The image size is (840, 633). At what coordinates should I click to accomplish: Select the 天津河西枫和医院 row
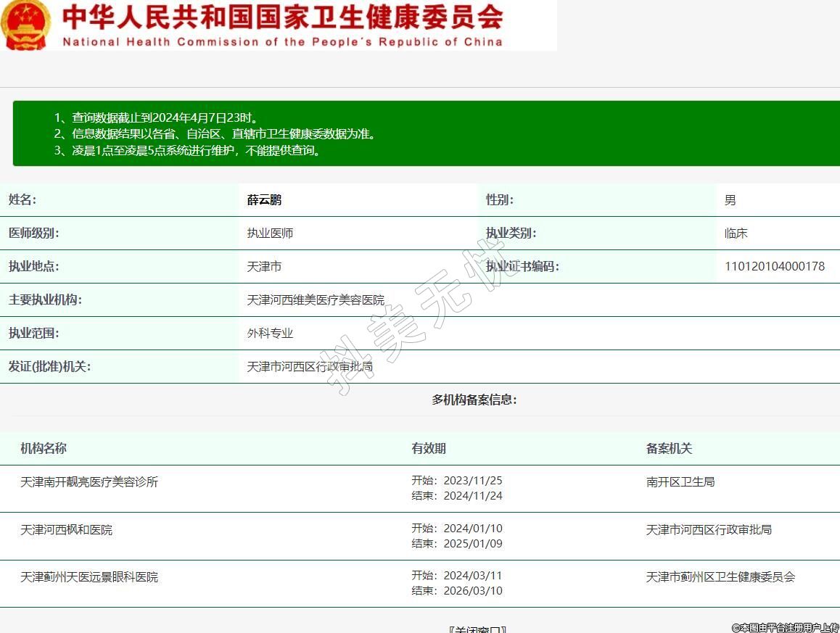coord(67,529)
